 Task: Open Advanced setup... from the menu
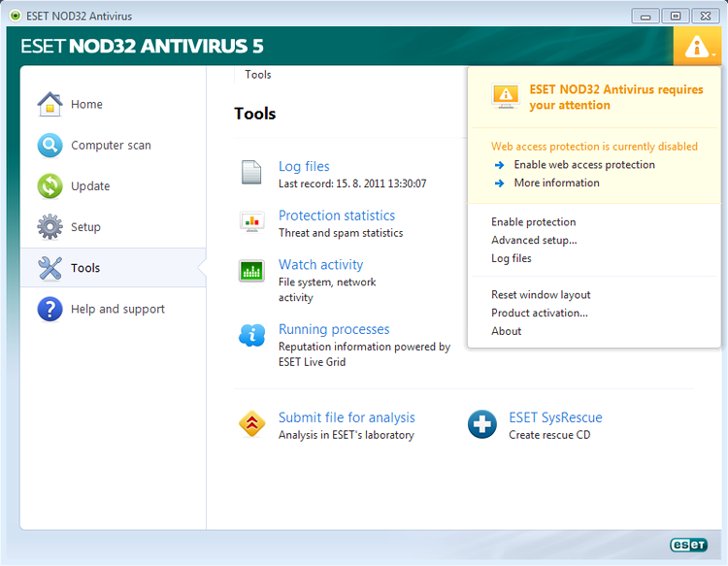(x=534, y=240)
